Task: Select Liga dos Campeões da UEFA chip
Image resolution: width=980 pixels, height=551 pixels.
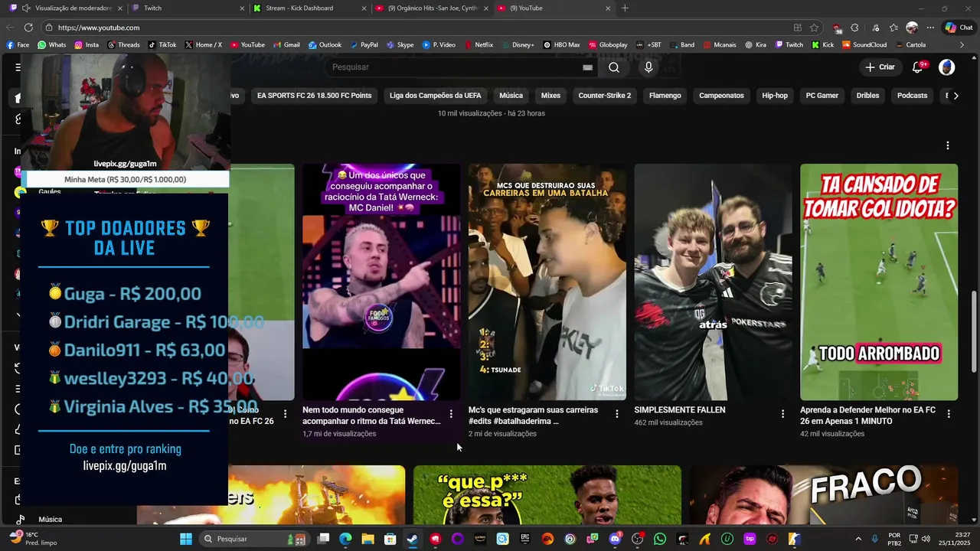Action: tap(436, 96)
